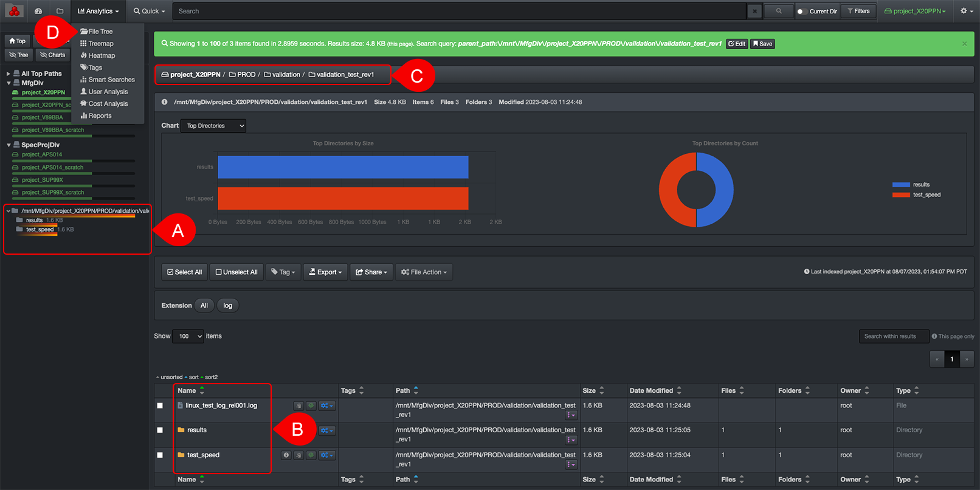
Task: Open the Top Directories chart dropdown
Action: coord(213,126)
